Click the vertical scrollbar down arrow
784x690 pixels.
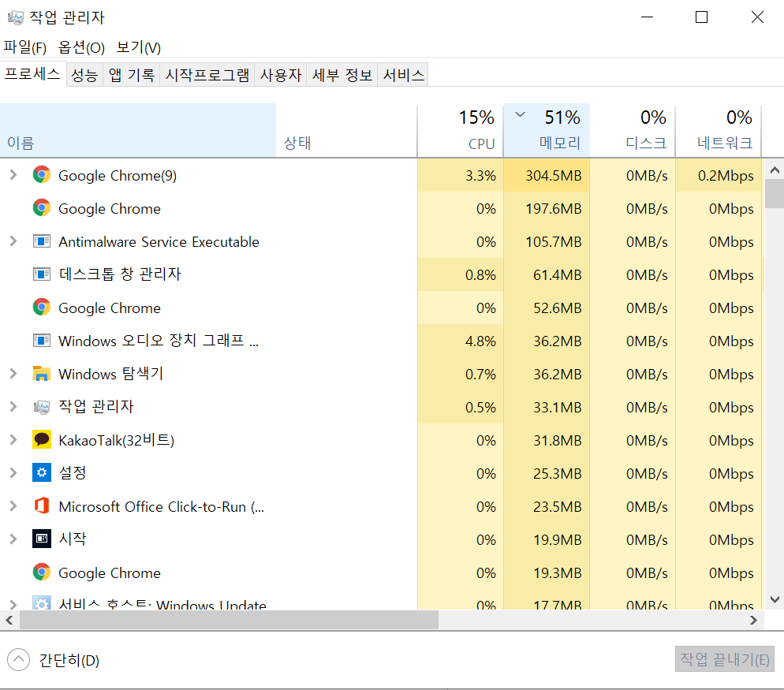[x=775, y=599]
